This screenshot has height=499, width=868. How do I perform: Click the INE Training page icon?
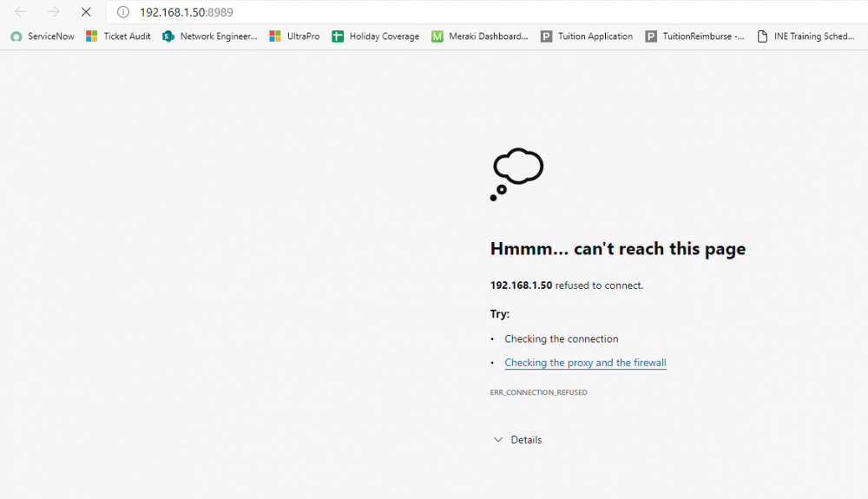[x=763, y=36]
